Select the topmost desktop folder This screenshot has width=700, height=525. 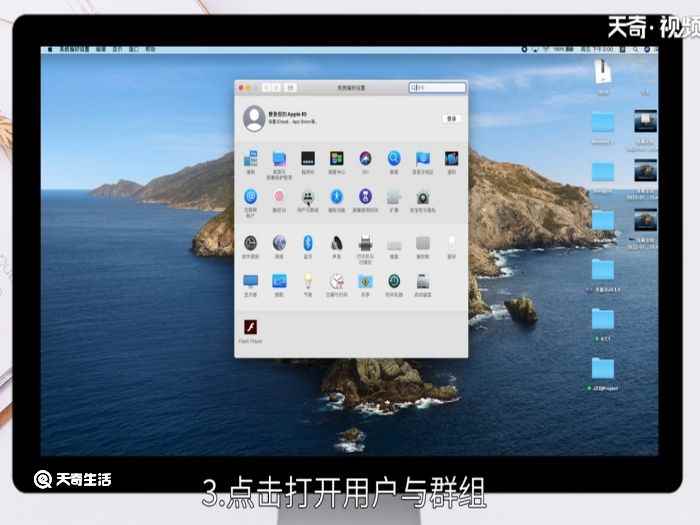603,122
